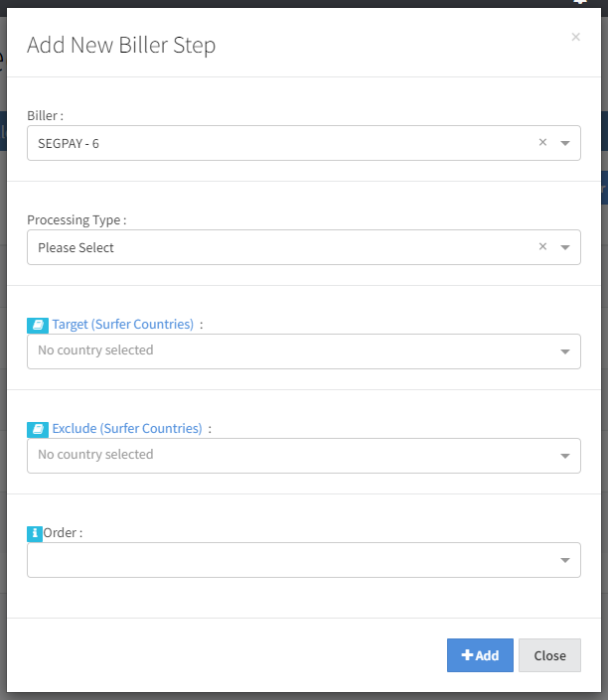The height and width of the screenshot is (700, 608).
Task: Expand the Order dropdown arrow
Action: 565,560
